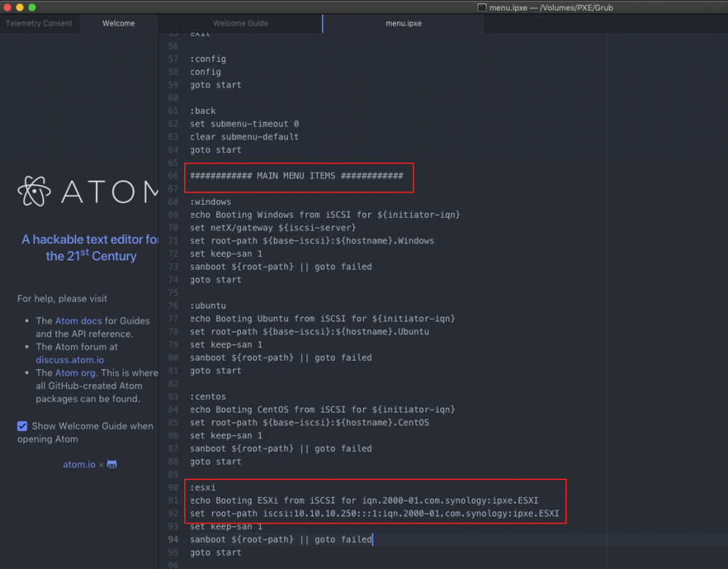The width and height of the screenshot is (728, 569).
Task: Click the ':windows' label line
Action: pos(210,201)
